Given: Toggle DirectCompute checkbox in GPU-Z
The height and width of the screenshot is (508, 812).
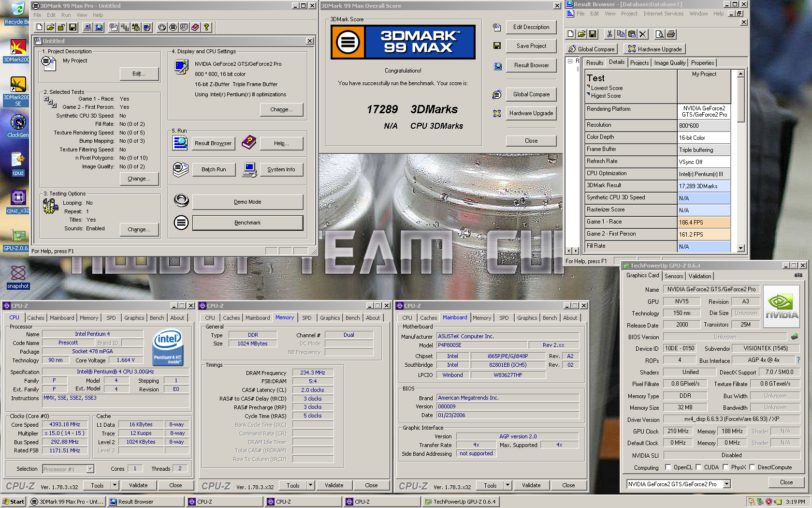Looking at the screenshot, I should coord(752,467).
